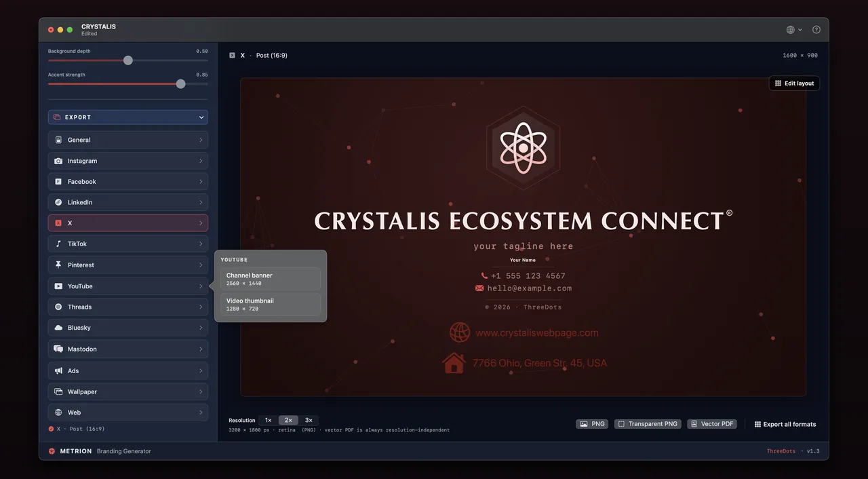This screenshot has height=479, width=868.
Task: Expand the TikTok row chevron
Action: (201, 244)
